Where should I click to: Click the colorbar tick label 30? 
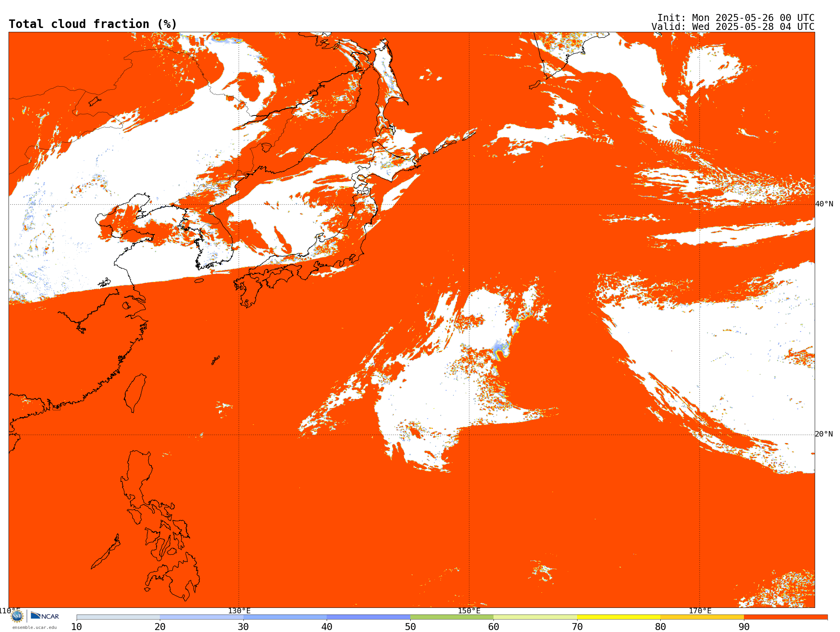point(243,627)
